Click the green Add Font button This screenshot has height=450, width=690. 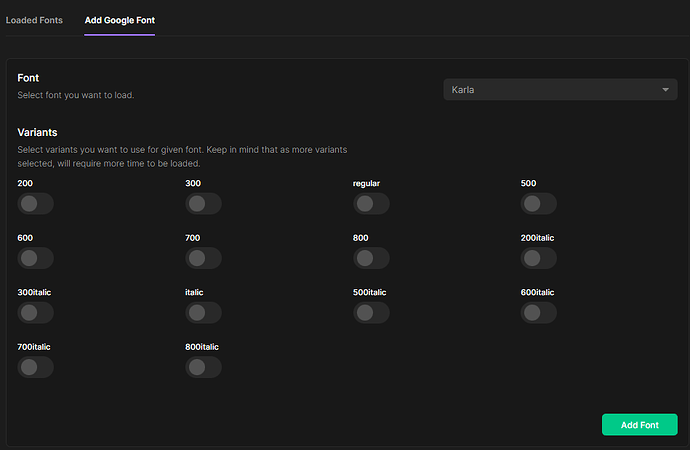point(639,425)
